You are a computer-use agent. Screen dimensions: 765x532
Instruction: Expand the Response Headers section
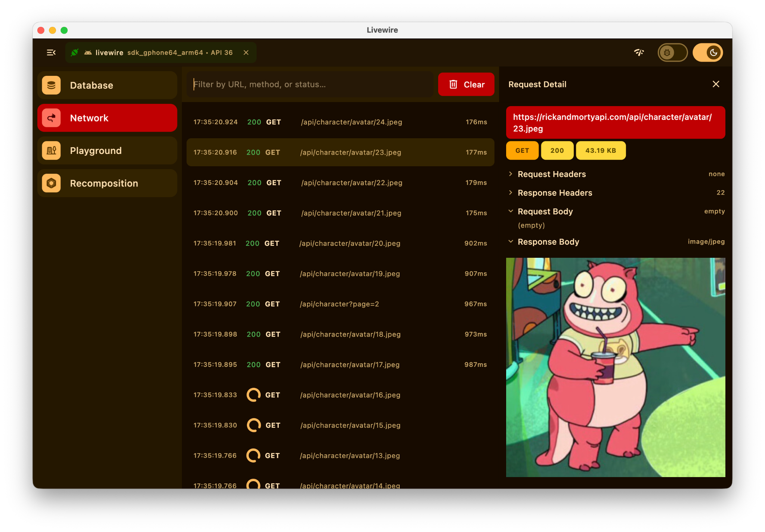pyautogui.click(x=616, y=193)
